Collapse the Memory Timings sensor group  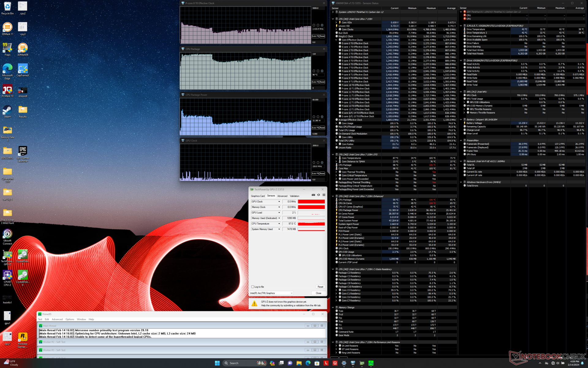click(x=333, y=307)
